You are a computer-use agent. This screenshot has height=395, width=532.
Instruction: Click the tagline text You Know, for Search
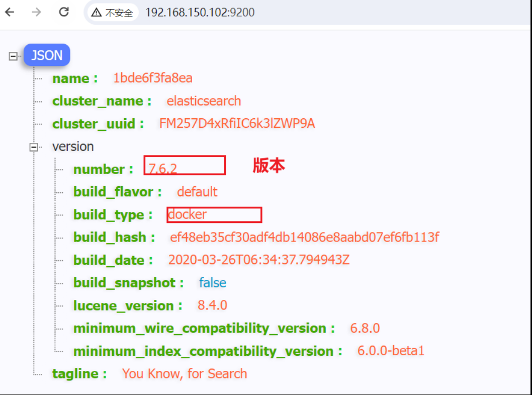pos(185,374)
